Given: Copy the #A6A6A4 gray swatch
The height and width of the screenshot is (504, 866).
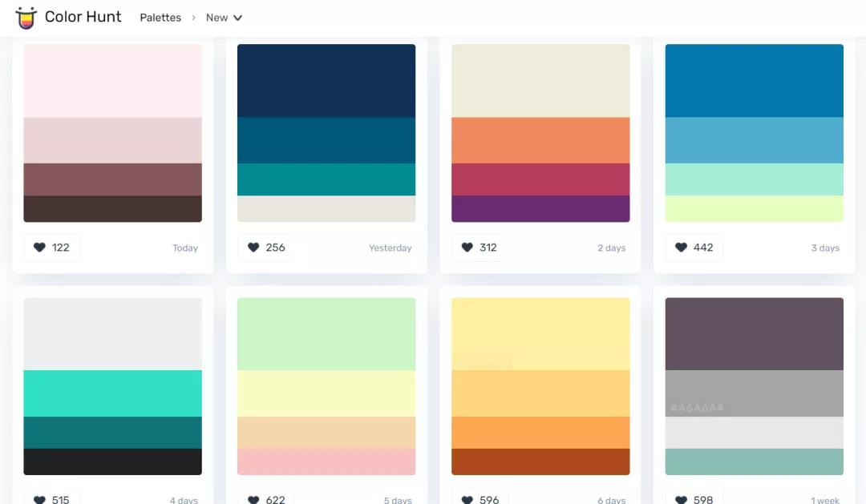Looking at the screenshot, I should click(754, 393).
